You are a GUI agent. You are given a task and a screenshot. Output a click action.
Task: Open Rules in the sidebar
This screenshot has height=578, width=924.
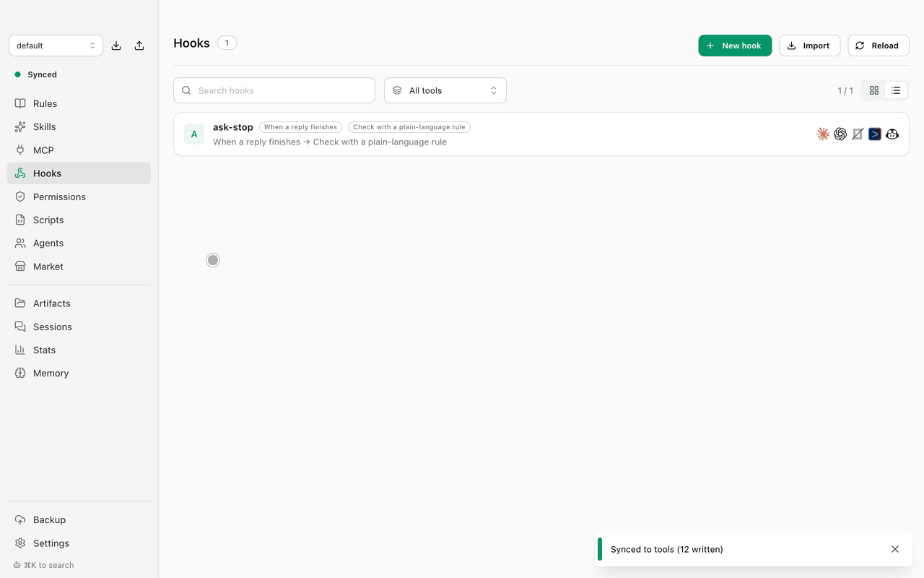tap(79, 103)
